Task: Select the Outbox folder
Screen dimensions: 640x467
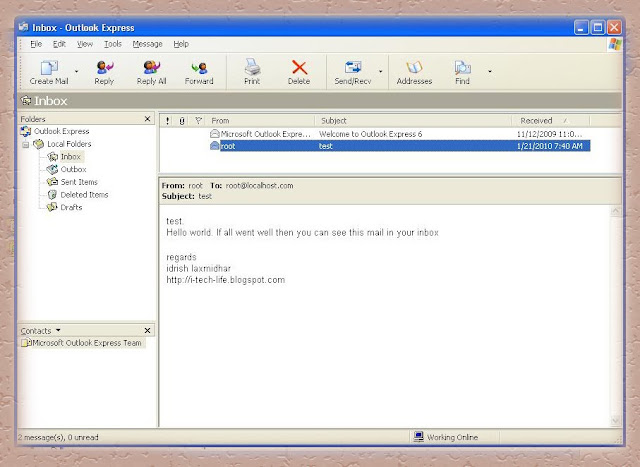Action: coord(73,169)
